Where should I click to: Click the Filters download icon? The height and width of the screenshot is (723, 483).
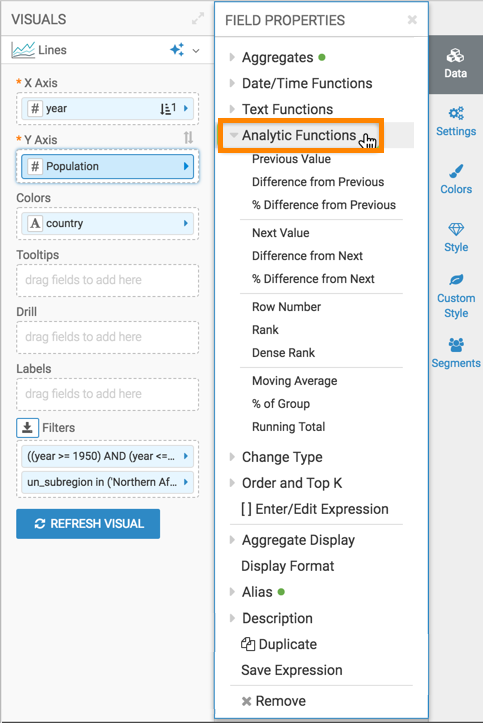27,428
